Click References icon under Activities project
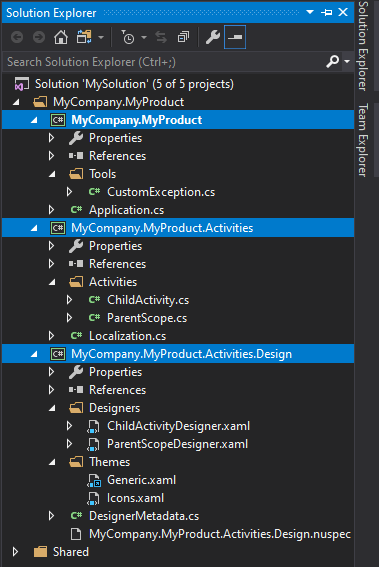 (76, 264)
